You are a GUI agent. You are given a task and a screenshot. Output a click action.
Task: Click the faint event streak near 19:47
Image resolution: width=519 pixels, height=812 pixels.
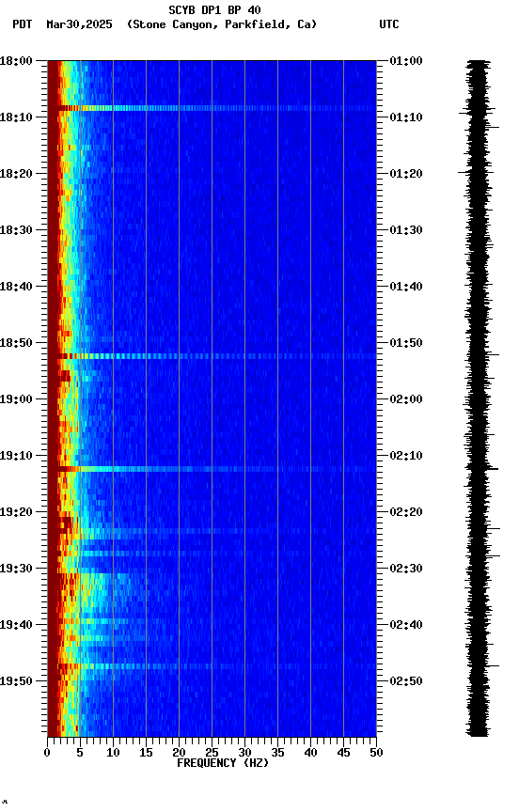[x=212, y=666]
